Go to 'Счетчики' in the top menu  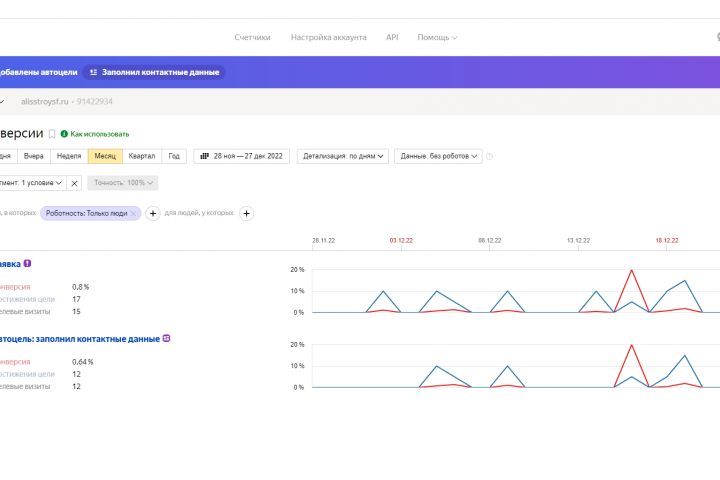[x=252, y=37]
